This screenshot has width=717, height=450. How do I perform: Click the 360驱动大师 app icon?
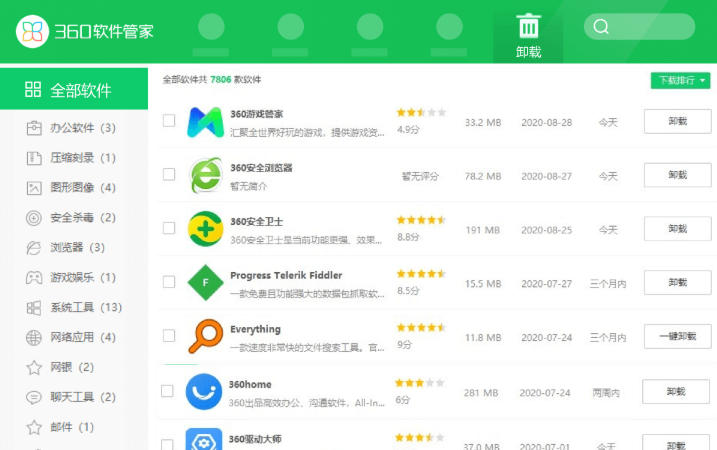(x=204, y=439)
